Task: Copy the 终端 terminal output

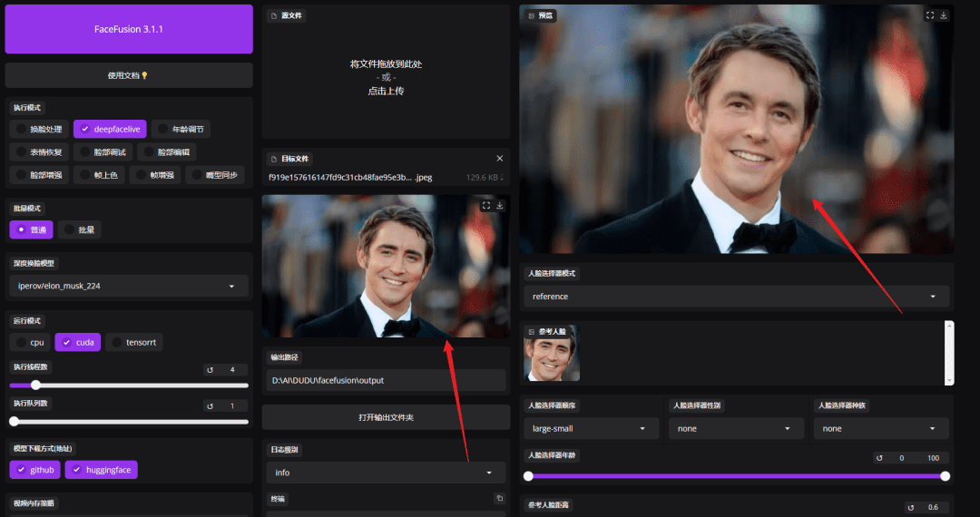Action: click(499, 498)
